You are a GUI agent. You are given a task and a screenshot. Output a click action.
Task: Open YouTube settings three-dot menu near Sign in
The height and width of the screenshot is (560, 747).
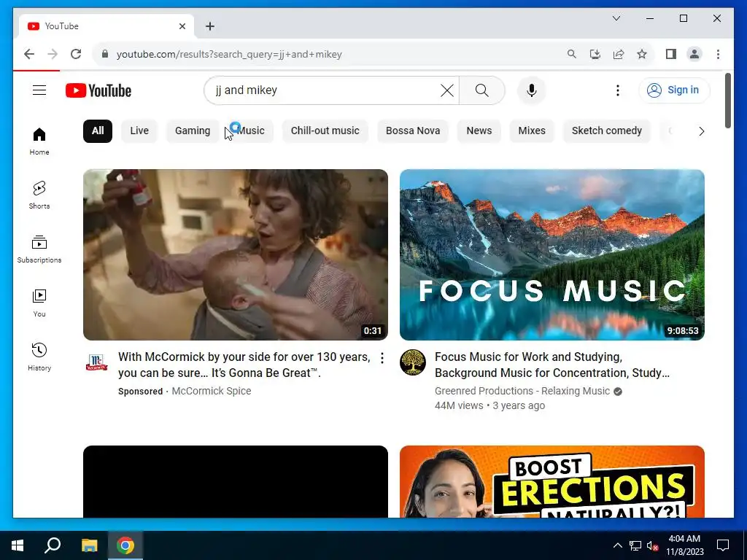pyautogui.click(x=617, y=90)
